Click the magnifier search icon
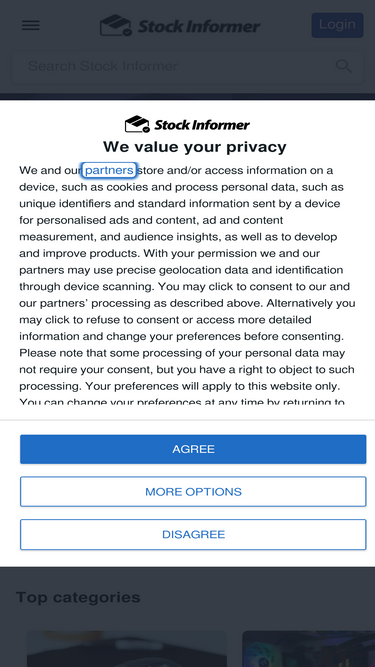This screenshot has width=375, height=667. pos(344,66)
